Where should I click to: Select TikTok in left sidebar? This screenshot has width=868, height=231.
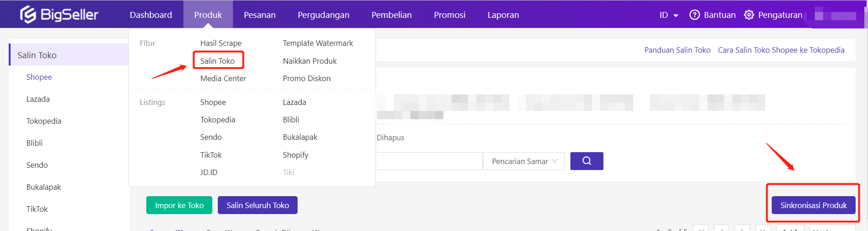[x=37, y=209]
